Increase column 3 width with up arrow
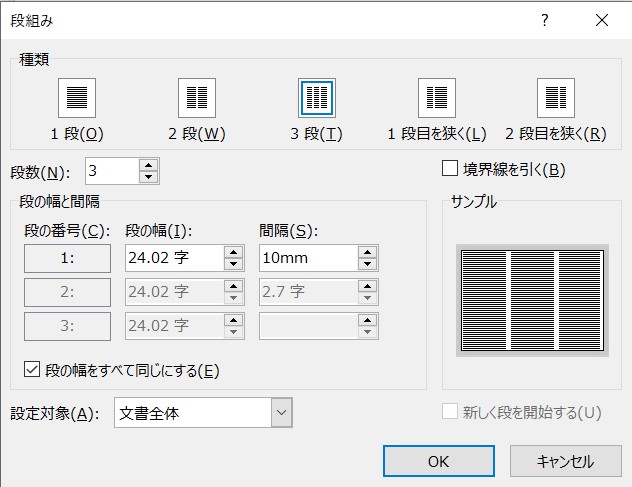The image size is (632, 487). click(x=234, y=320)
